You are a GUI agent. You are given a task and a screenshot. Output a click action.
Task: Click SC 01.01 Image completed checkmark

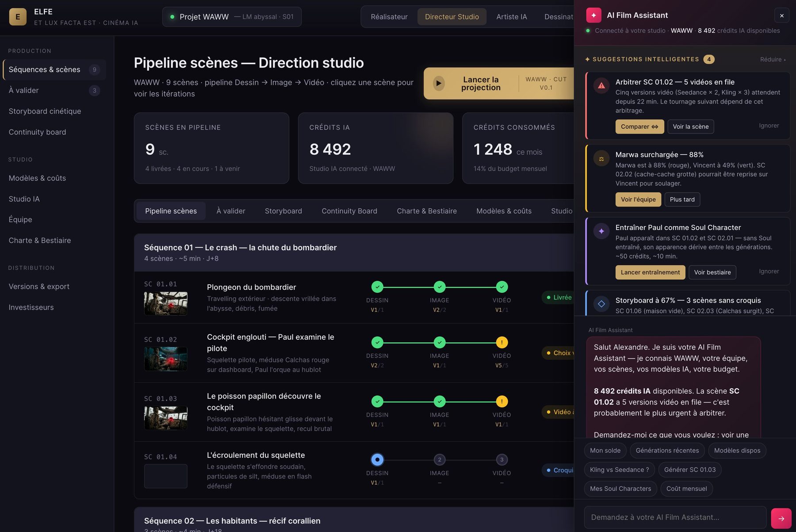(440, 287)
